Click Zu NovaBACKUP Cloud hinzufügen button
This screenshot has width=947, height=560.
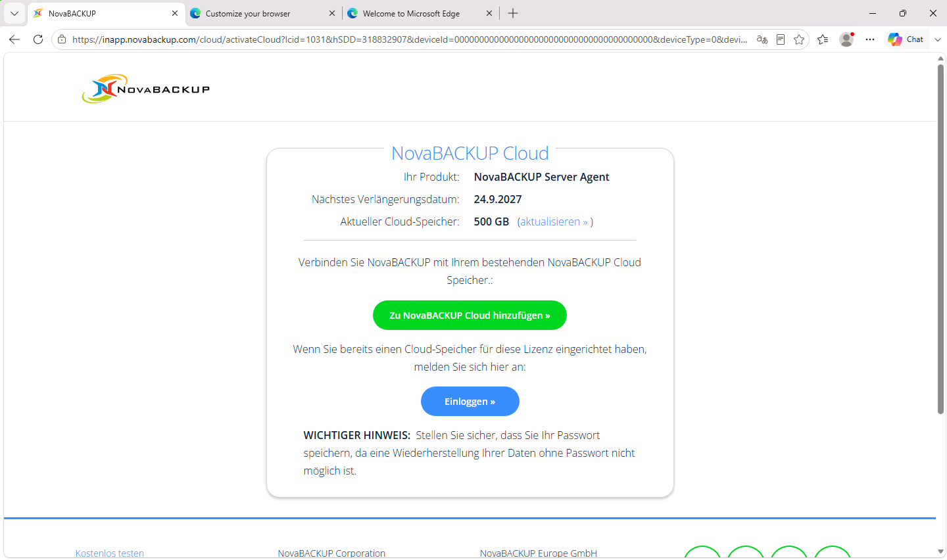click(470, 315)
